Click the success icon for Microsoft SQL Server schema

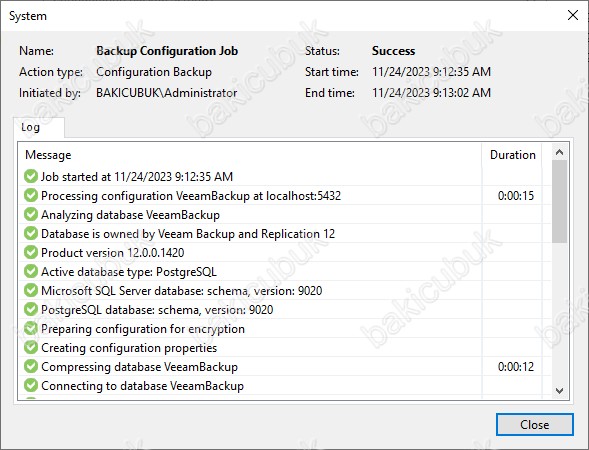click(31, 290)
